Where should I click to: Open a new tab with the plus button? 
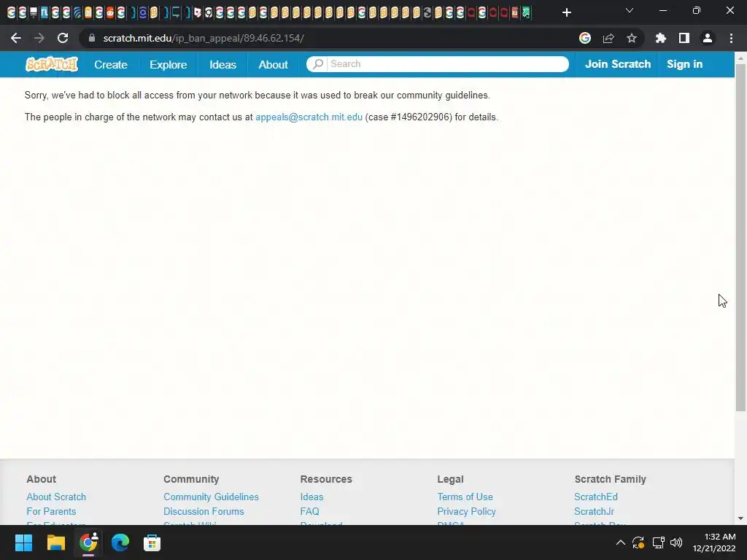[x=566, y=12]
